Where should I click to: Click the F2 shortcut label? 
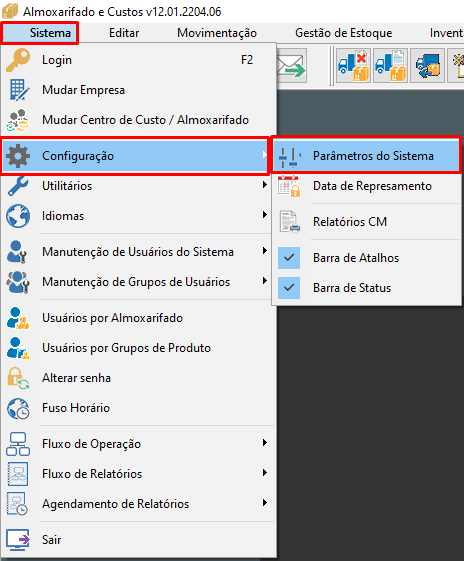point(247,60)
